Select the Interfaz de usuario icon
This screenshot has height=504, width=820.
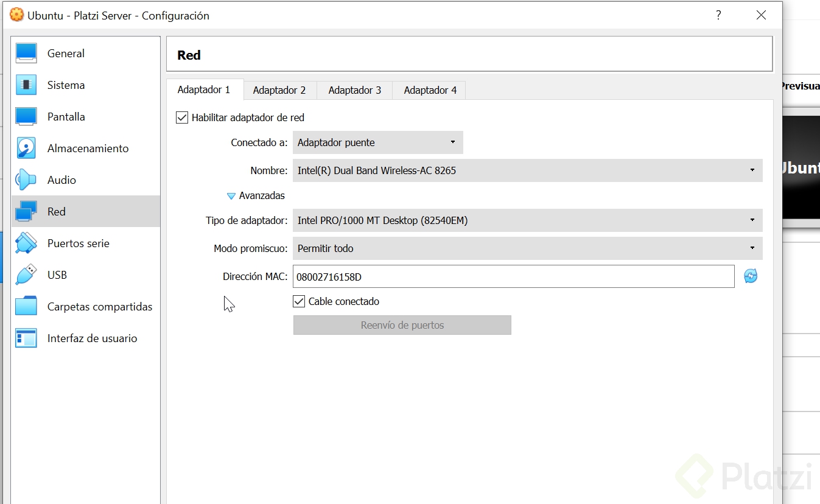(x=26, y=338)
